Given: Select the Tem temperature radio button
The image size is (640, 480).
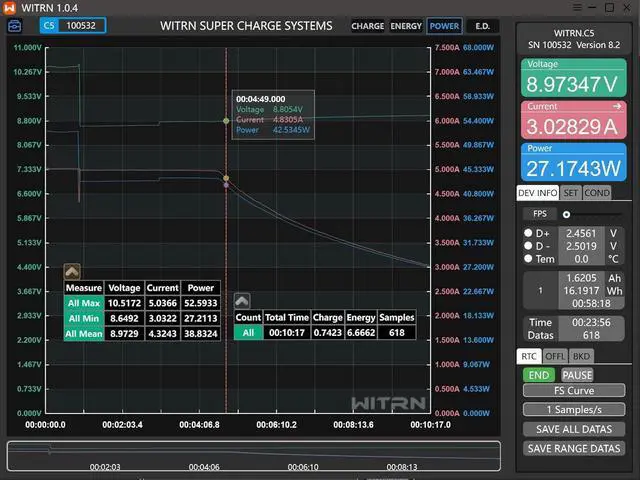Looking at the screenshot, I should 528,259.
